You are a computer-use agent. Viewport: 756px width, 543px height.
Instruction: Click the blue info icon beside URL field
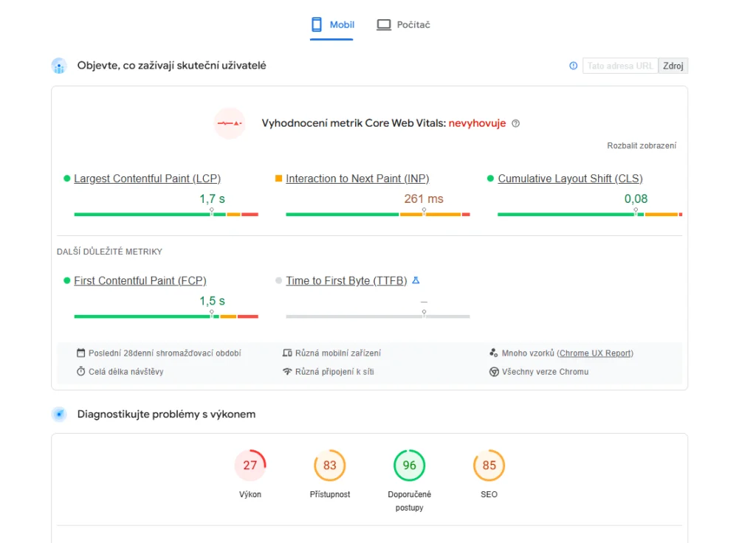pos(573,66)
